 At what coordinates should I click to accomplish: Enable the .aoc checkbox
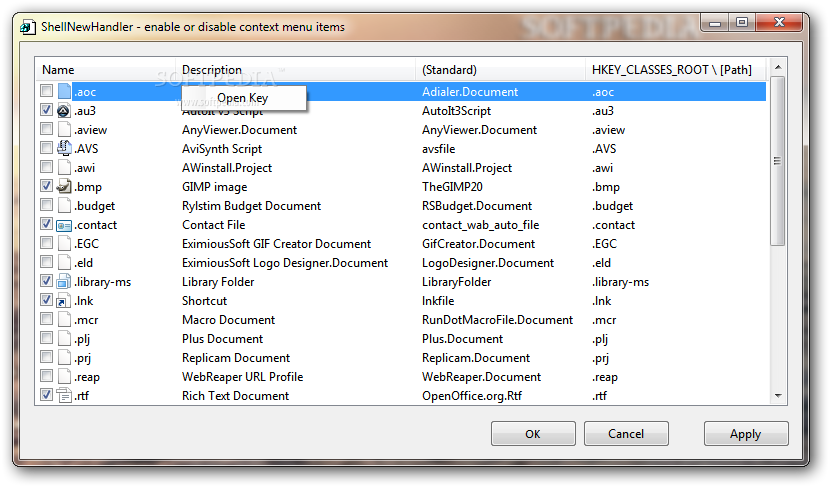(x=47, y=91)
